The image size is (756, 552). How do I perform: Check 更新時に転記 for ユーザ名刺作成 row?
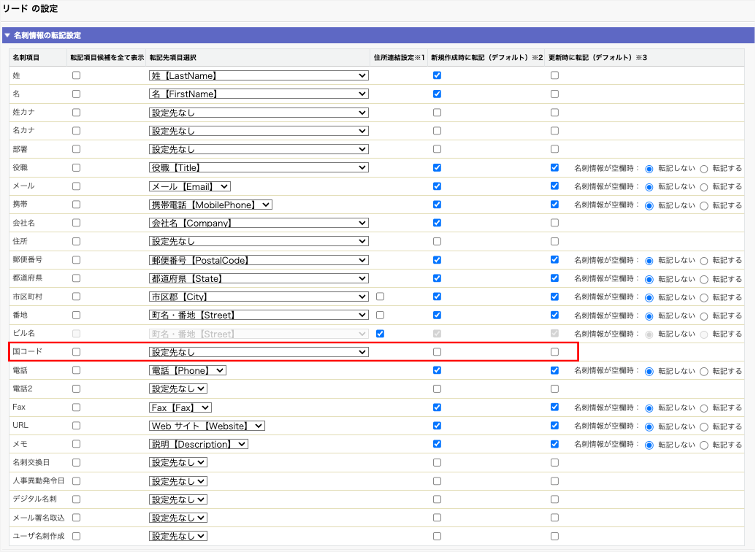click(x=555, y=536)
